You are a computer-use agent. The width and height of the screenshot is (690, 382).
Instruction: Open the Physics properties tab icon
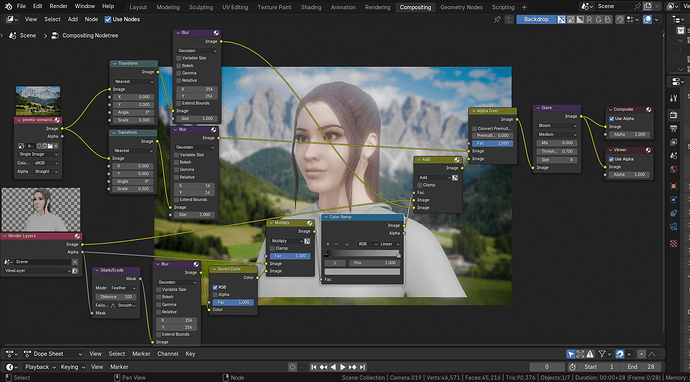[x=673, y=199]
